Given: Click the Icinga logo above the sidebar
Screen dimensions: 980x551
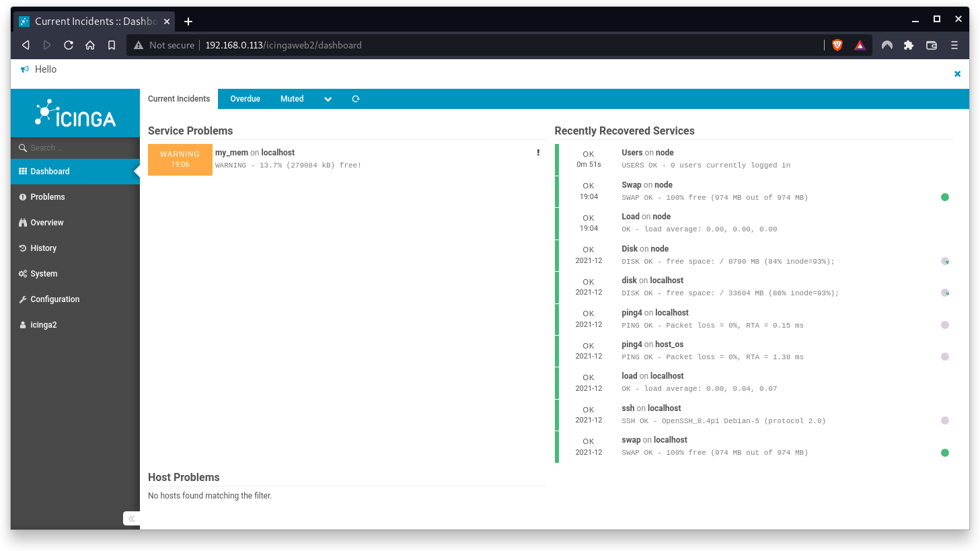Looking at the screenshot, I should [x=75, y=114].
